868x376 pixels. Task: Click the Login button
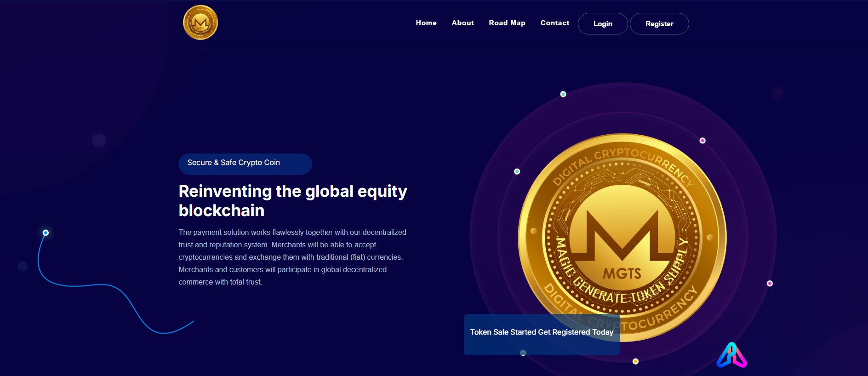(603, 23)
